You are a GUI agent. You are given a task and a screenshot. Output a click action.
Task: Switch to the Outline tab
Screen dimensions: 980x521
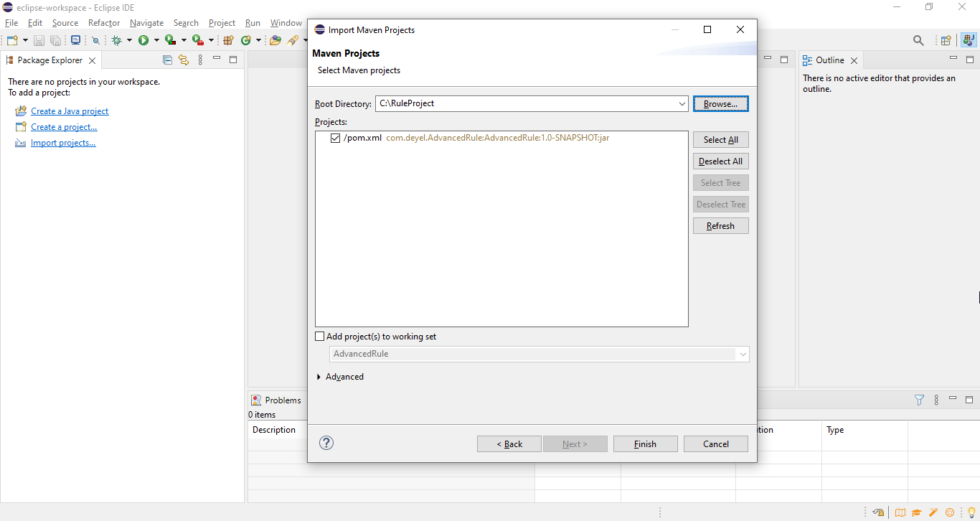(829, 60)
